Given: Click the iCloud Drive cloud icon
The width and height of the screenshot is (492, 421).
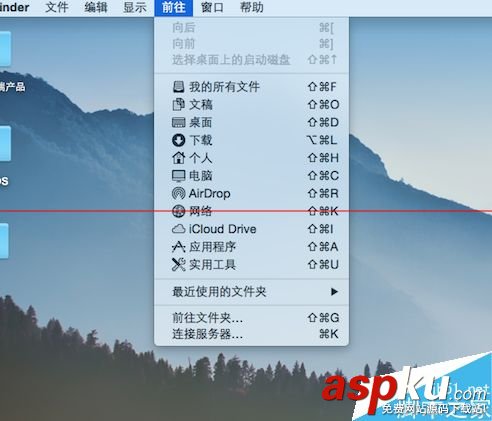Looking at the screenshot, I should coord(178,229).
